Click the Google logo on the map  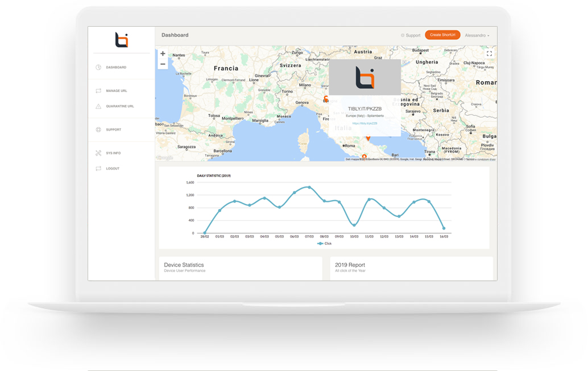pos(164,158)
